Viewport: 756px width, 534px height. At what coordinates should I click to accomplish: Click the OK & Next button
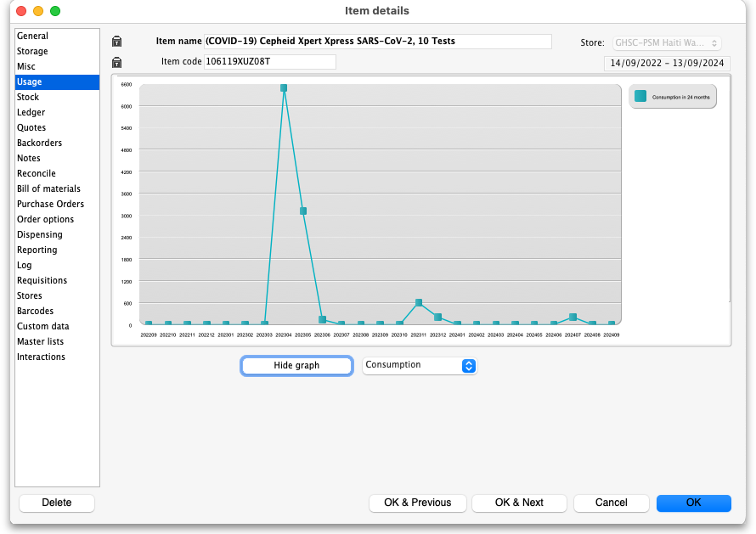(519, 503)
